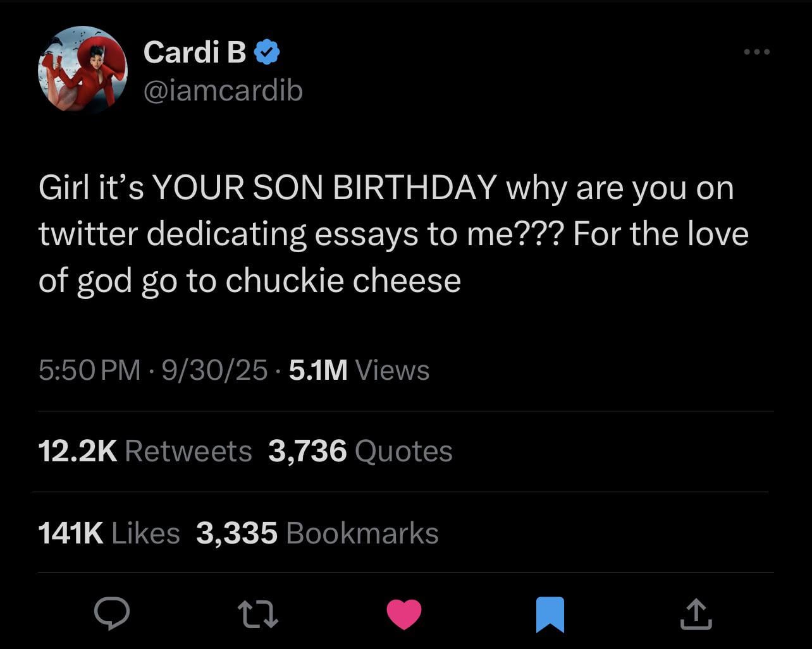Remove the bookmark via the blue bookmark icon

550,615
